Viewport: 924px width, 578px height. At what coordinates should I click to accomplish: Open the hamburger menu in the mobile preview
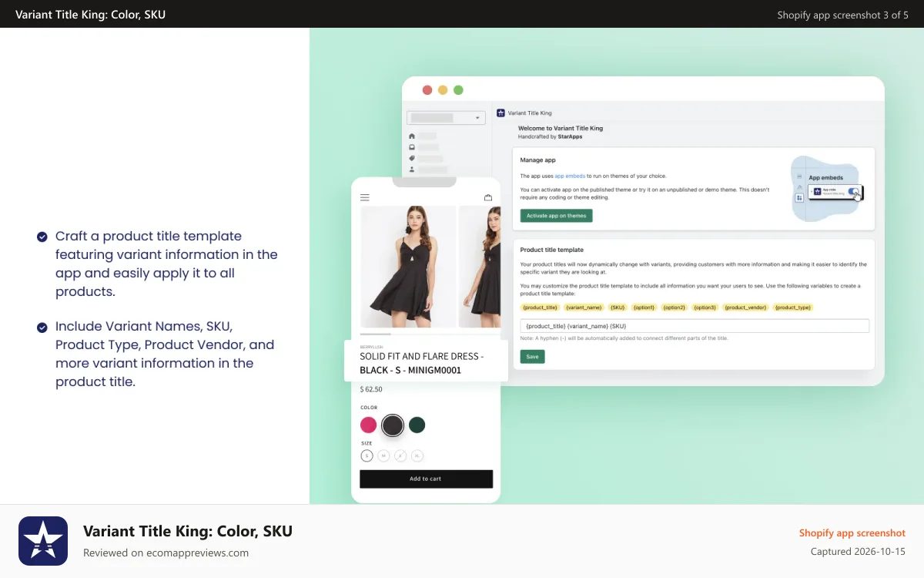(x=365, y=197)
